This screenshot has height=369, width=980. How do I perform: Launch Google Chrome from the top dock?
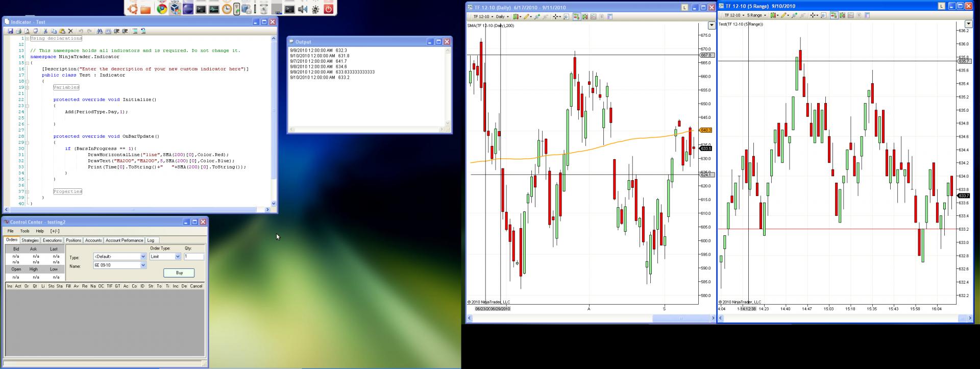(x=162, y=8)
